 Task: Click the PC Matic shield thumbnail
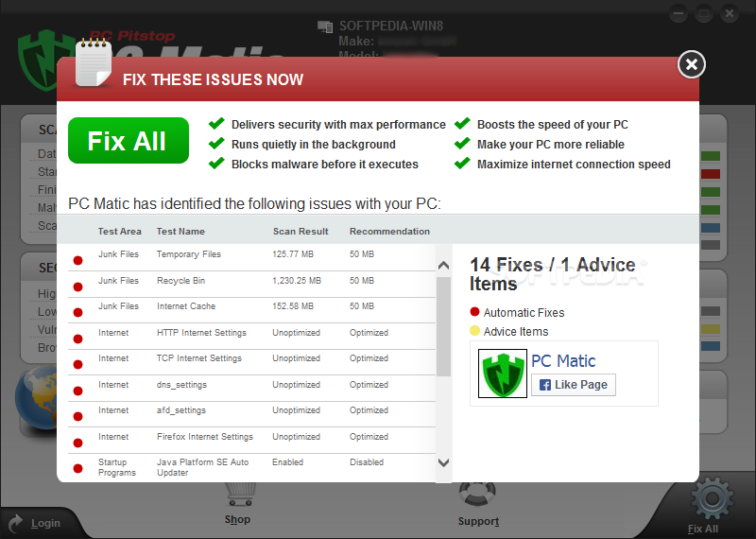click(x=503, y=374)
